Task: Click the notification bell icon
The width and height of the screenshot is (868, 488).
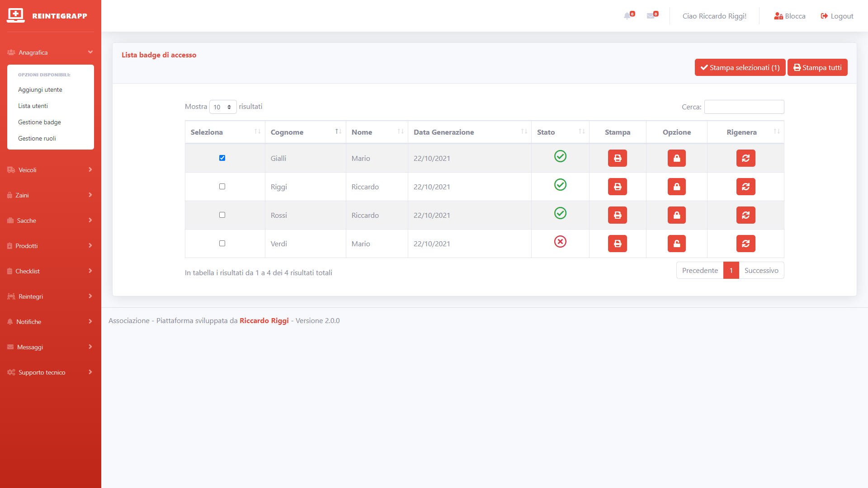Action: pos(627,16)
